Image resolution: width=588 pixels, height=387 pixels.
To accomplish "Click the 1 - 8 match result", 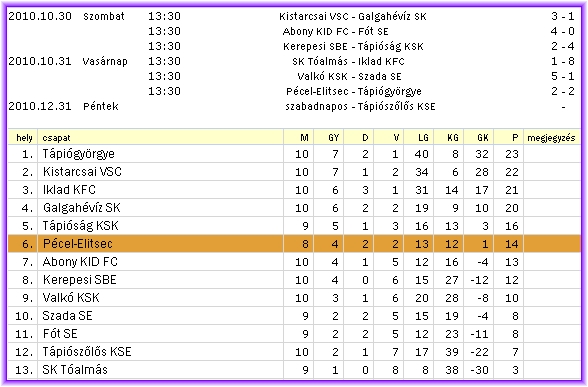I will [x=562, y=61].
